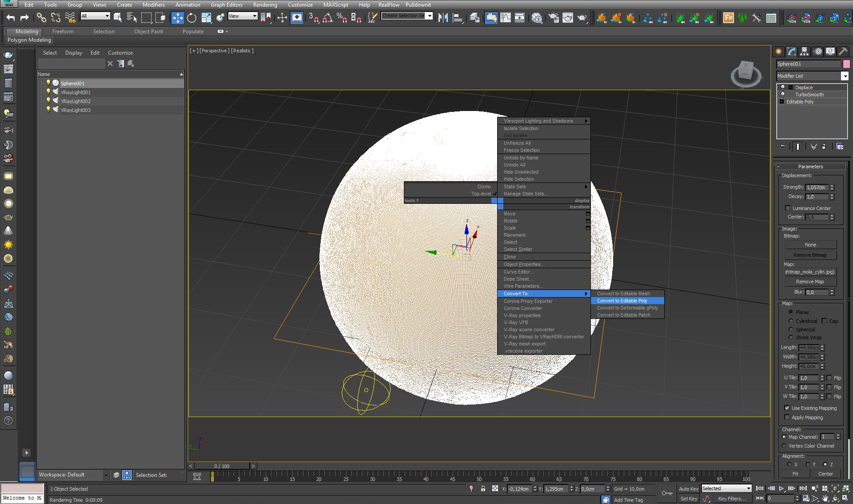Viewport: 853px width, 504px height.
Task: Open the Rendering menu
Action: pos(265,4)
